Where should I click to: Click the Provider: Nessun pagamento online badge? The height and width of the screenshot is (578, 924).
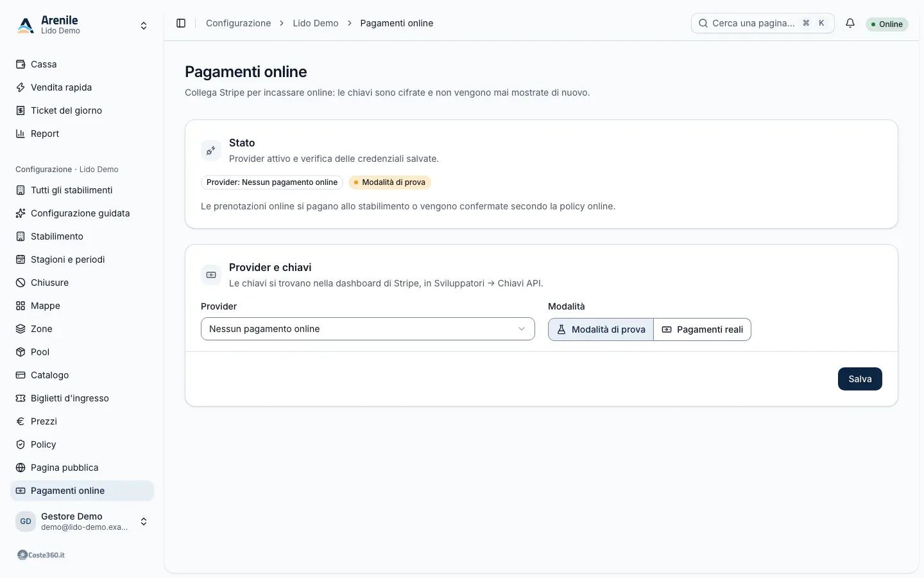click(272, 182)
